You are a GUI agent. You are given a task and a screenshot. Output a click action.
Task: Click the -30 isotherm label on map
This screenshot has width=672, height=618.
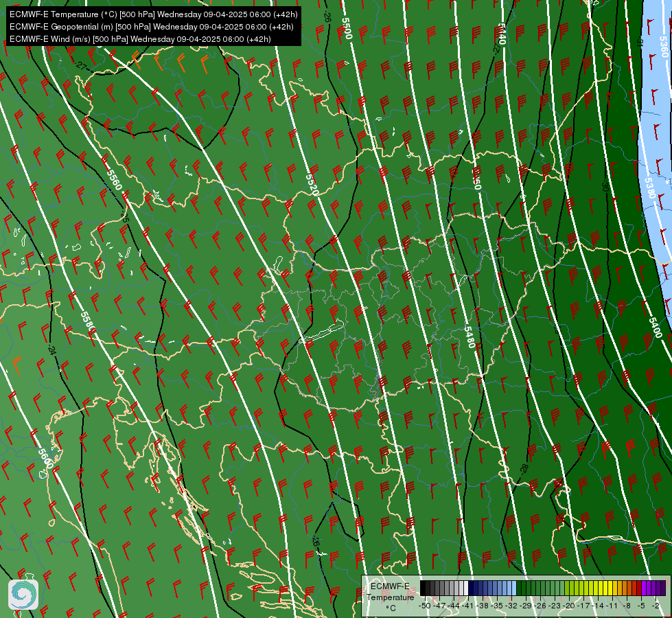[x=605, y=186]
